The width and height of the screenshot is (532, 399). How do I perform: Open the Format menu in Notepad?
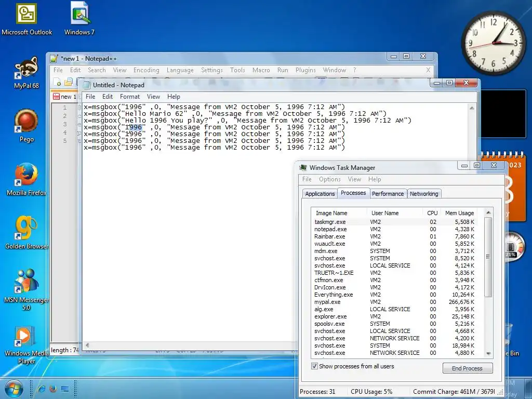click(x=129, y=97)
